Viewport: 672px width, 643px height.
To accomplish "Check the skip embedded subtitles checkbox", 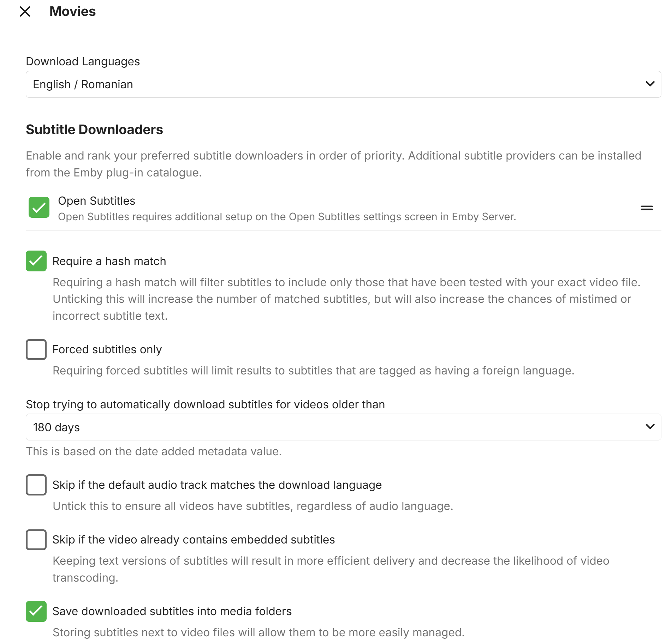I will pyautogui.click(x=36, y=540).
